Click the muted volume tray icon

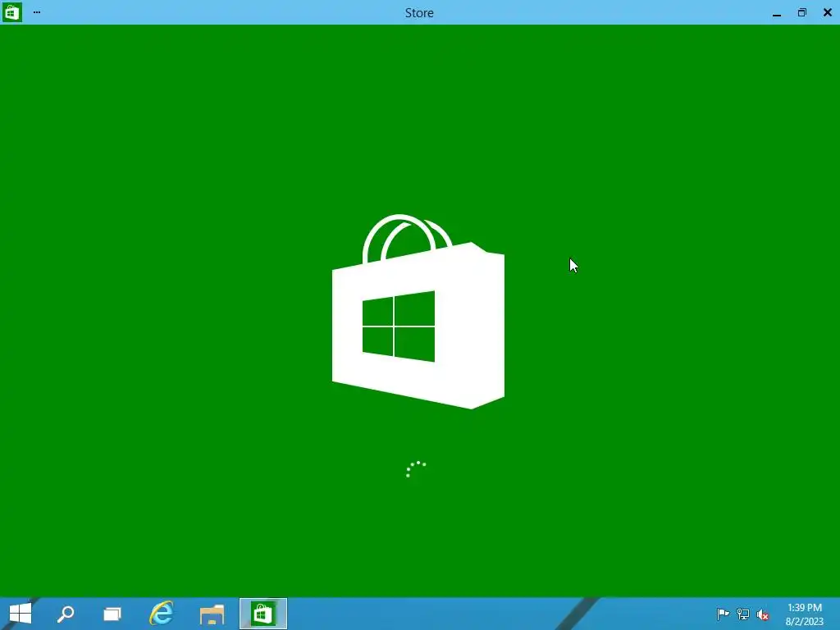click(x=762, y=614)
